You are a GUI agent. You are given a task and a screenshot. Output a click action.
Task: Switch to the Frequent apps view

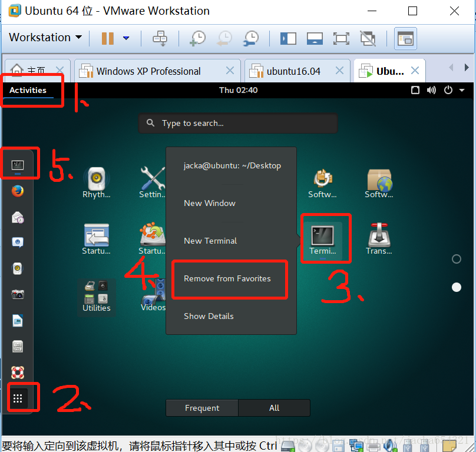click(202, 408)
